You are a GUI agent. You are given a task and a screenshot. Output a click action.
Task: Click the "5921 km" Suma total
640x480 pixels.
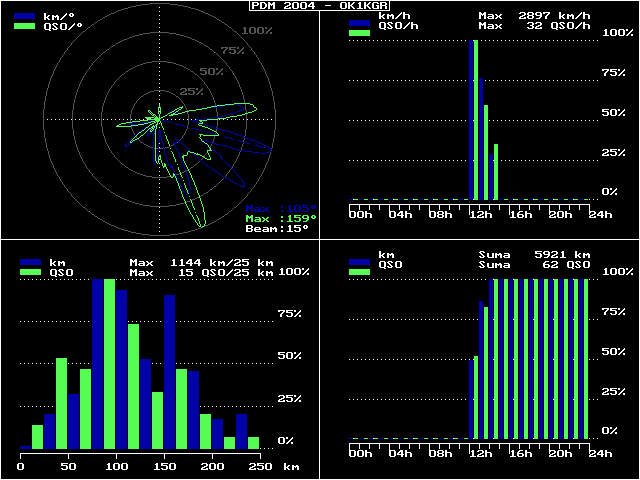coord(562,255)
